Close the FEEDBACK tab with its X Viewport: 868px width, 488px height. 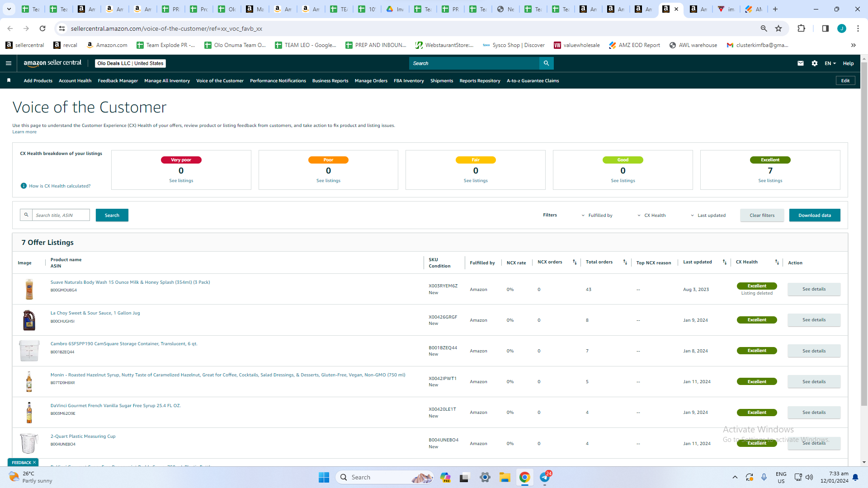[x=34, y=462]
